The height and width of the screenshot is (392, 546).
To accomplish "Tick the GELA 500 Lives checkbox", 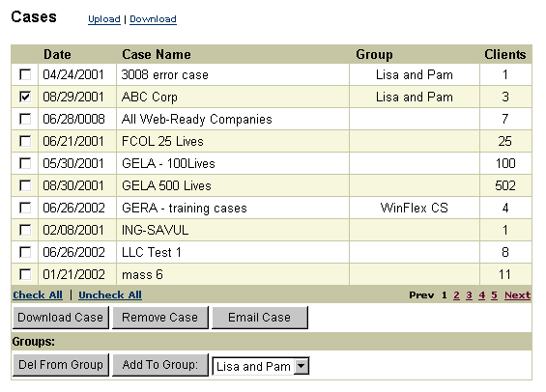I will click(25, 185).
